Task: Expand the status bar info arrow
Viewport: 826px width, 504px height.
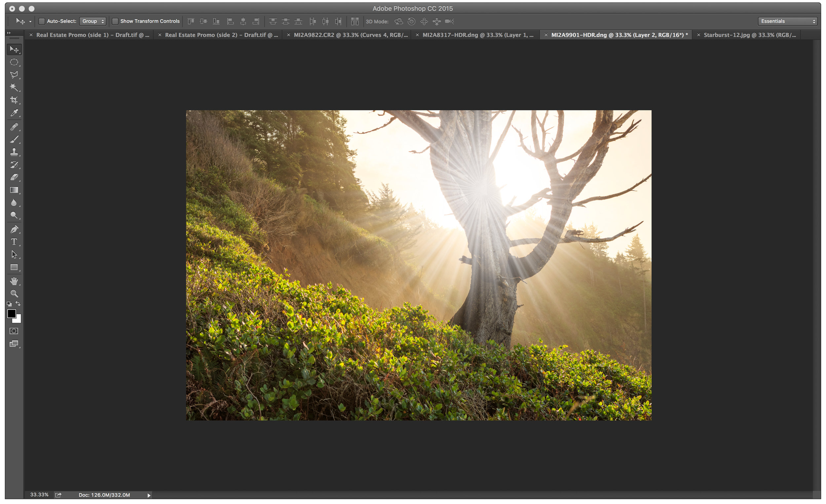Action: pos(149,495)
